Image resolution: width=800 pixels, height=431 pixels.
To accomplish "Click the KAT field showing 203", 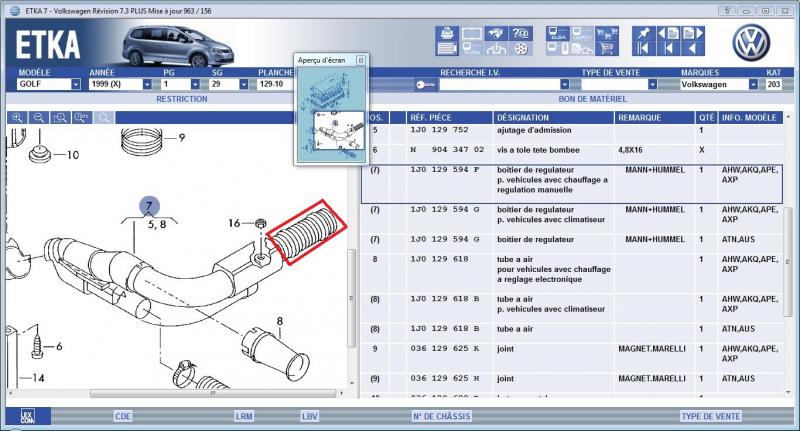I will [773, 84].
